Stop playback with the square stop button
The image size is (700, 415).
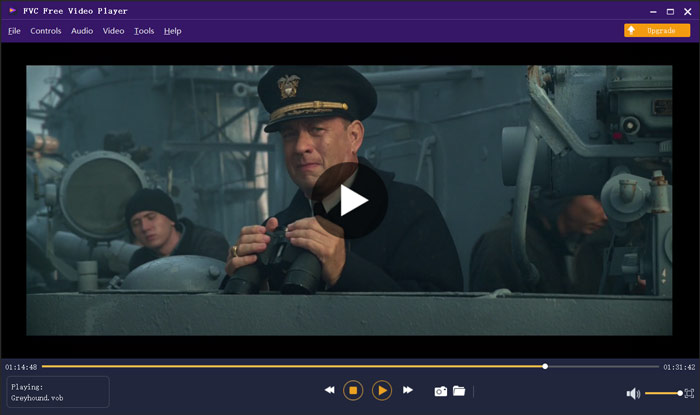click(x=353, y=390)
